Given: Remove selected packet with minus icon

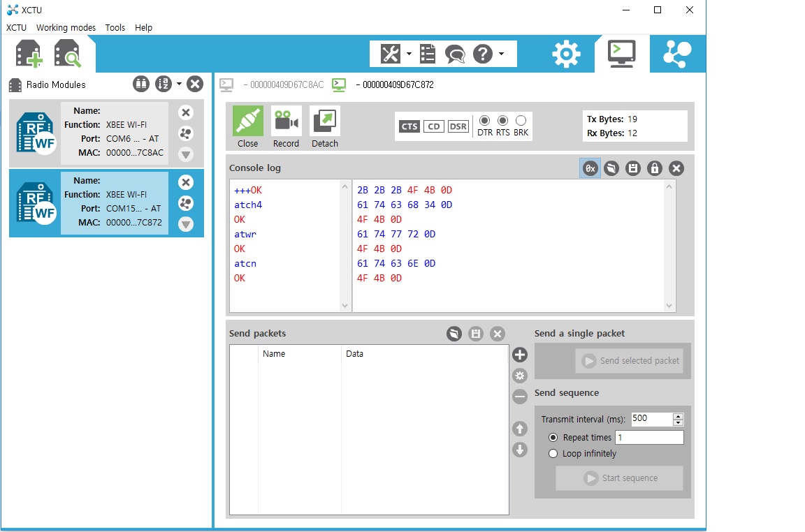Looking at the screenshot, I should click(x=520, y=396).
